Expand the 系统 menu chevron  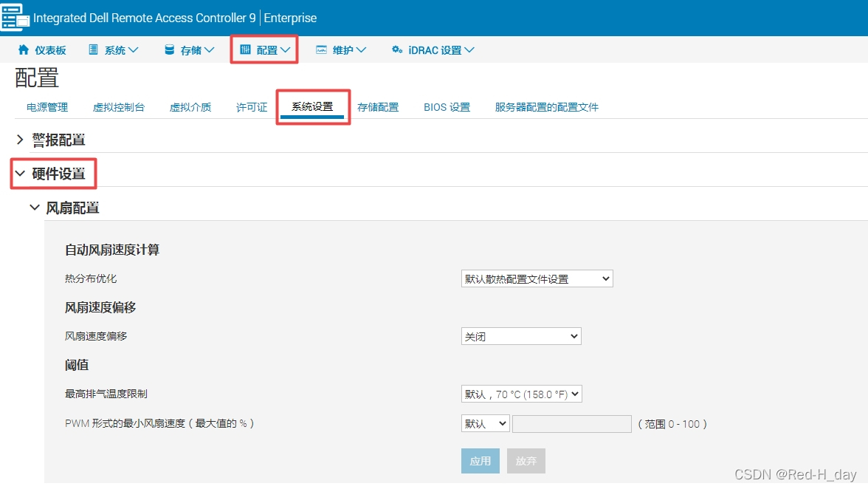(133, 49)
